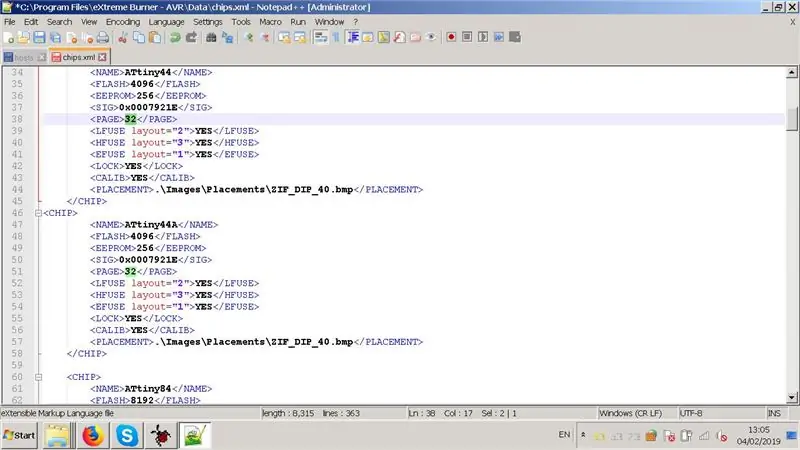The height and width of the screenshot is (450, 800).
Task: Open Skype from the taskbar
Action: (x=127, y=435)
